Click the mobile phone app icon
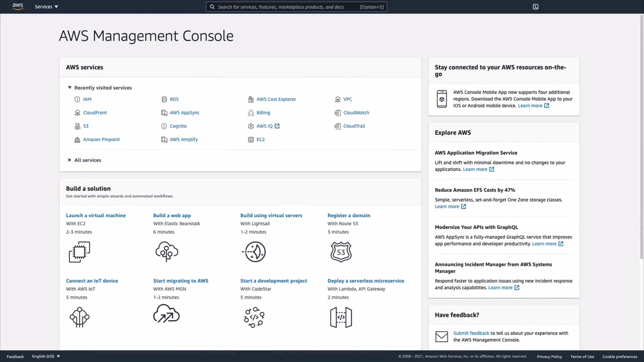Screen dimensions: 644x362 click(x=442, y=99)
